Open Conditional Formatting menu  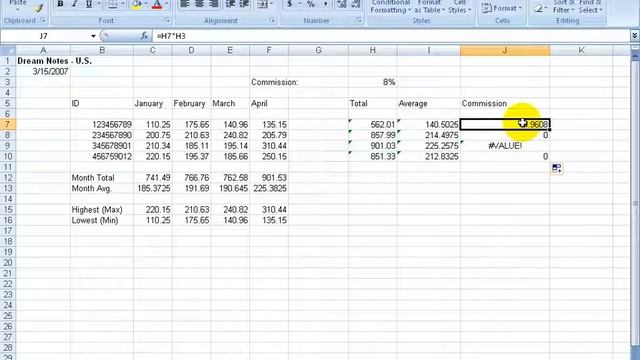[391, 7]
